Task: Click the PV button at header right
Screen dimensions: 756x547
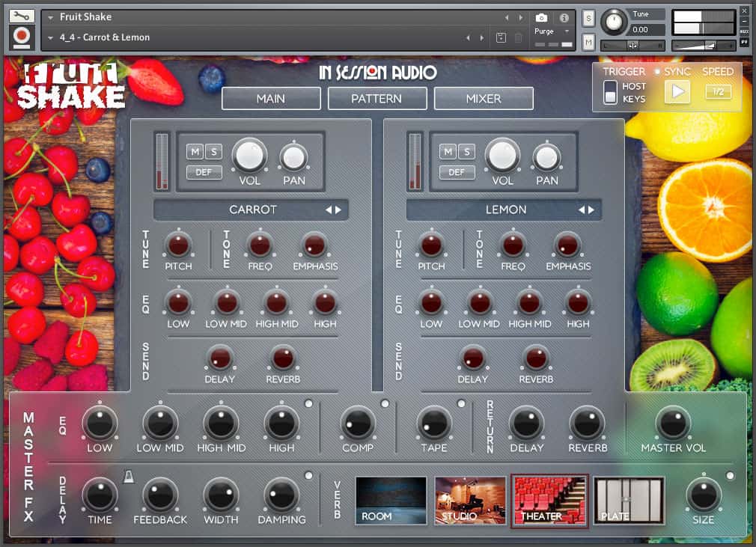Action: (x=745, y=43)
